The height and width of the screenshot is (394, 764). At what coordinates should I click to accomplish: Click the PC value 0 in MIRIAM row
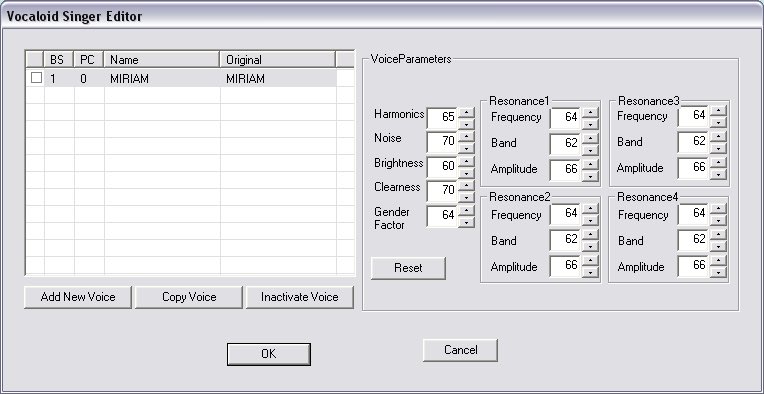click(x=83, y=79)
